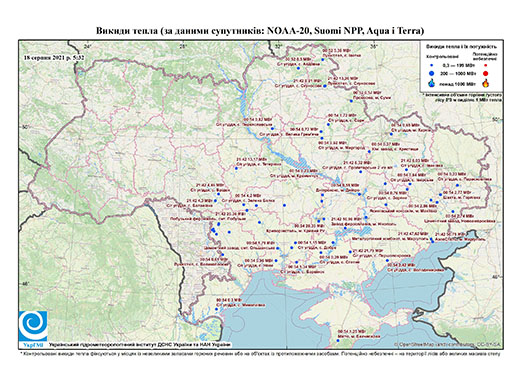The height and width of the screenshot is (368, 520).
Task: Select the large red circle legend symbol
Action: click(x=485, y=73)
